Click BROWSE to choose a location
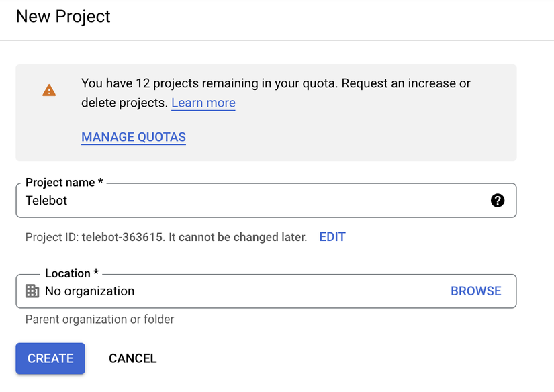Viewport: 554px width, 392px height. 476,291
